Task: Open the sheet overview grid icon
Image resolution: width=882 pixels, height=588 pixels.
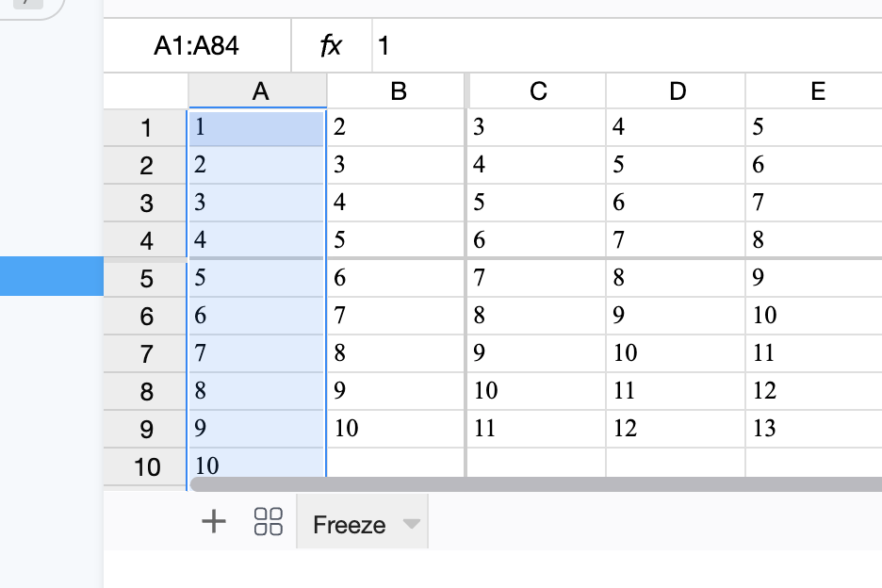Action: (x=267, y=520)
